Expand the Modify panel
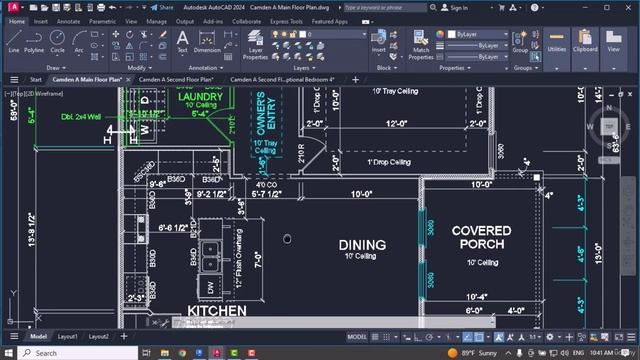640x360 pixels. pyautogui.click(x=140, y=68)
